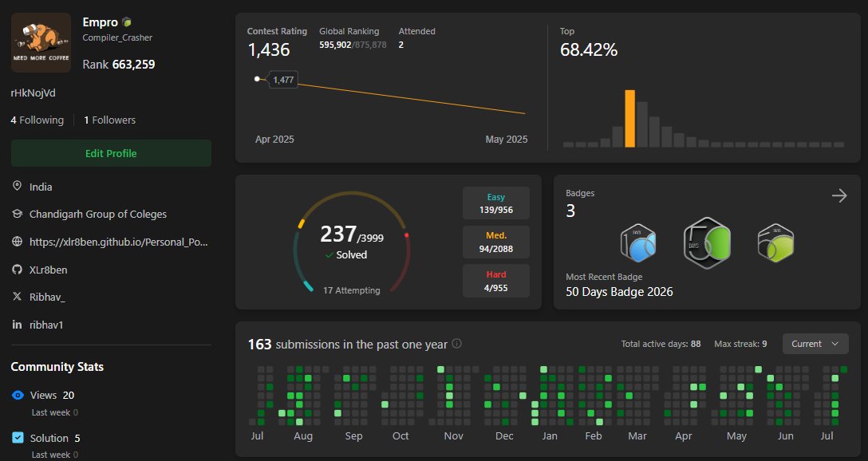
Task: Click the Edit Profile button
Action: (111, 153)
